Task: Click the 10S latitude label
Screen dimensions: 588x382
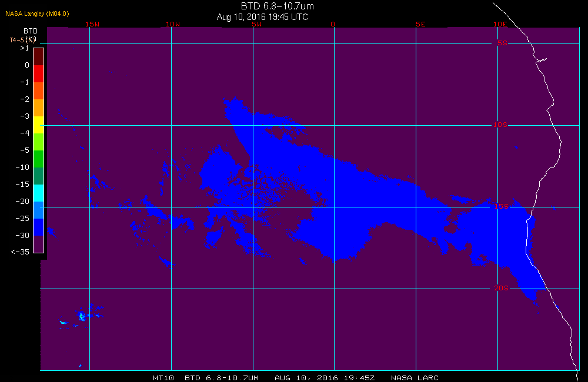Action: (x=500, y=125)
